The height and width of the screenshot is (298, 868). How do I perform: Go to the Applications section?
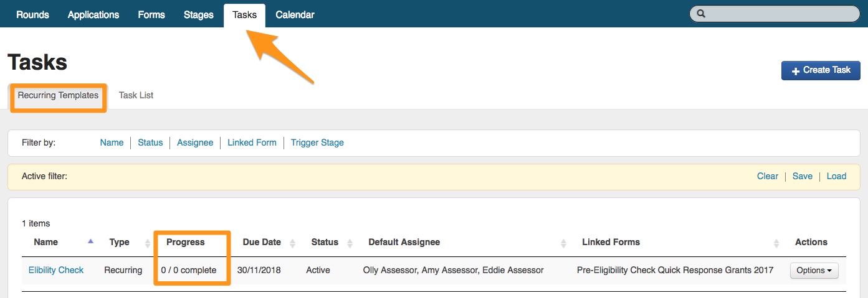[x=93, y=15]
